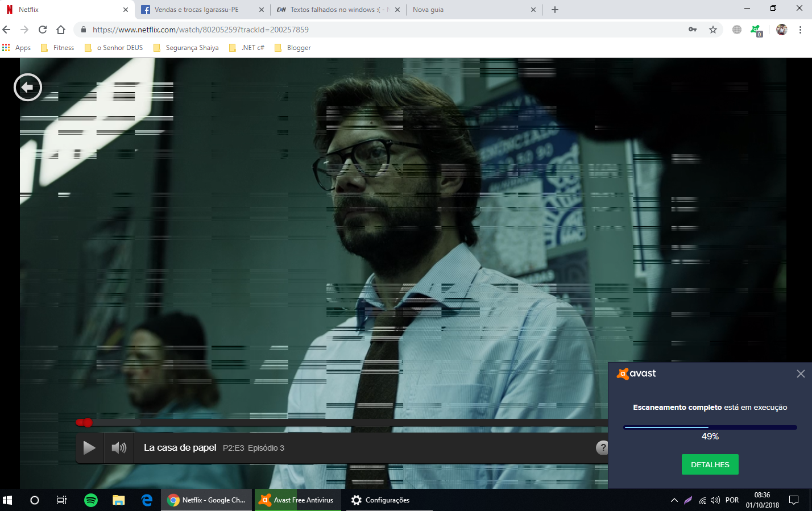Image resolution: width=812 pixels, height=511 pixels.
Task: Bookmark this page with star icon
Action: point(713,30)
